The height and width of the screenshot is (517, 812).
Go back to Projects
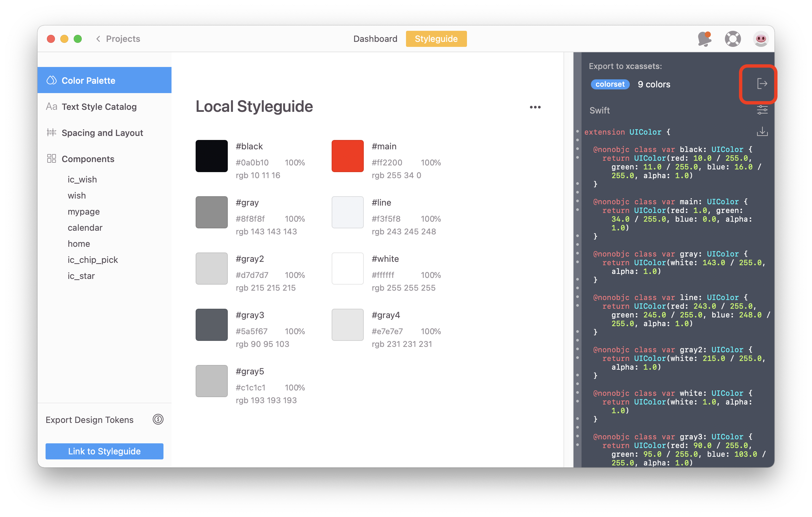tap(118, 39)
